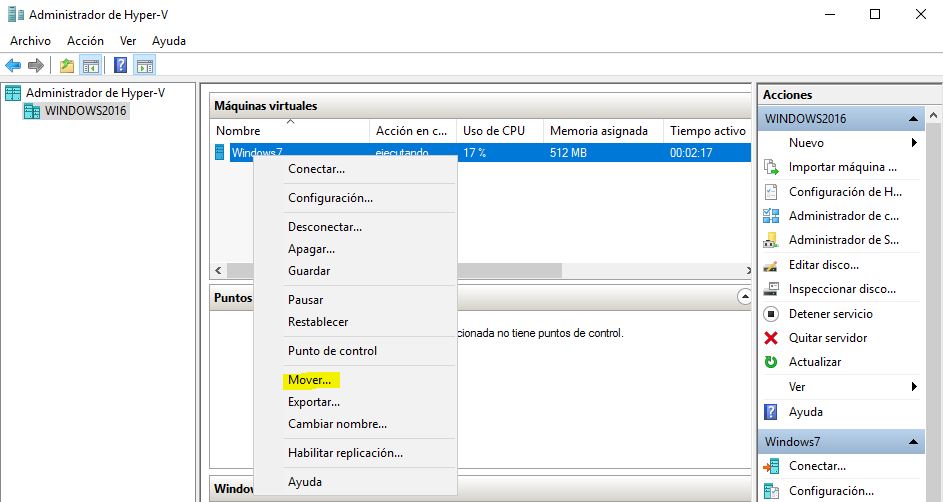The width and height of the screenshot is (943, 502).
Task: Click Inspeccionar disco... action
Action: coord(842,289)
